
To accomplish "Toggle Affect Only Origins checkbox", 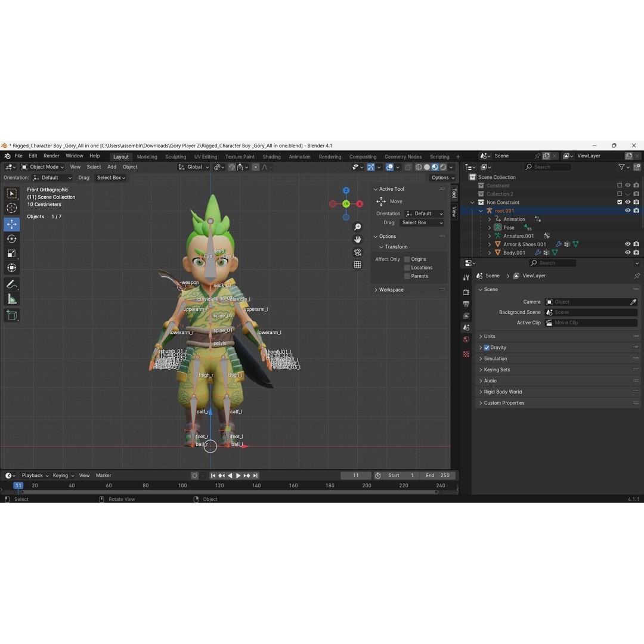I will point(407,259).
